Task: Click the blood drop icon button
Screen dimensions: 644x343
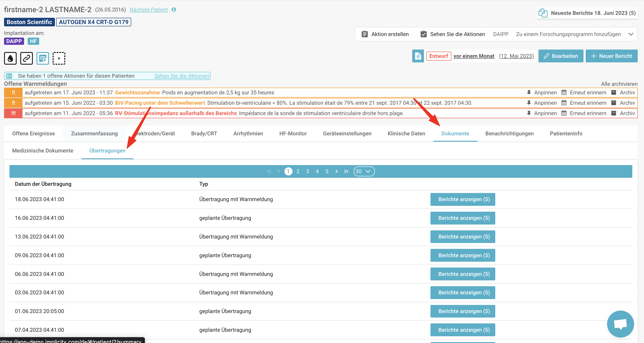Action: pyautogui.click(x=10, y=58)
